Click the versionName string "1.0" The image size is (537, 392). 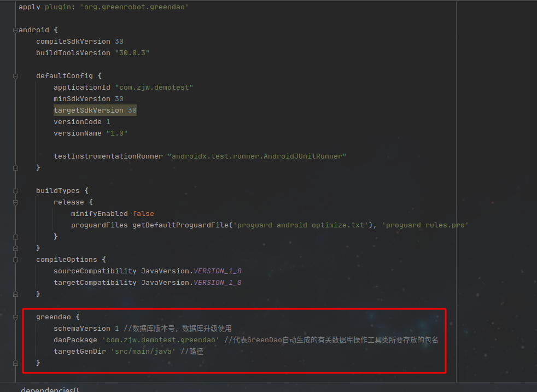point(116,133)
